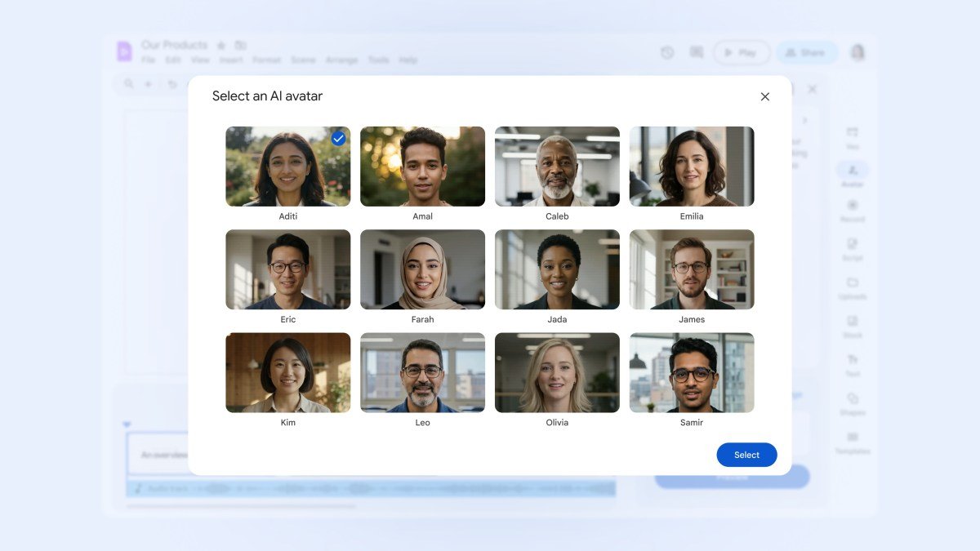Uncheck the selected Aditi avatar checkmark
The width and height of the screenshot is (980, 551).
point(338,139)
